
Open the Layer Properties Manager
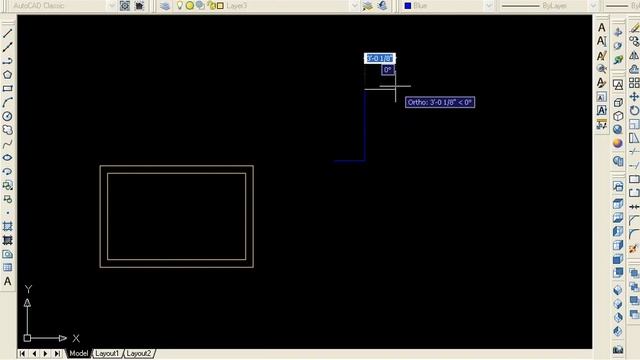point(165,6)
